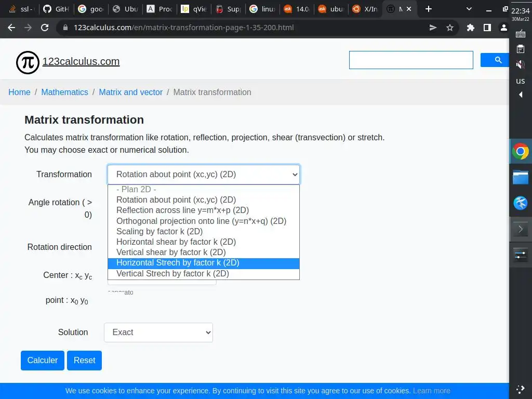Switch to the 'goo' Google tab

click(91, 9)
